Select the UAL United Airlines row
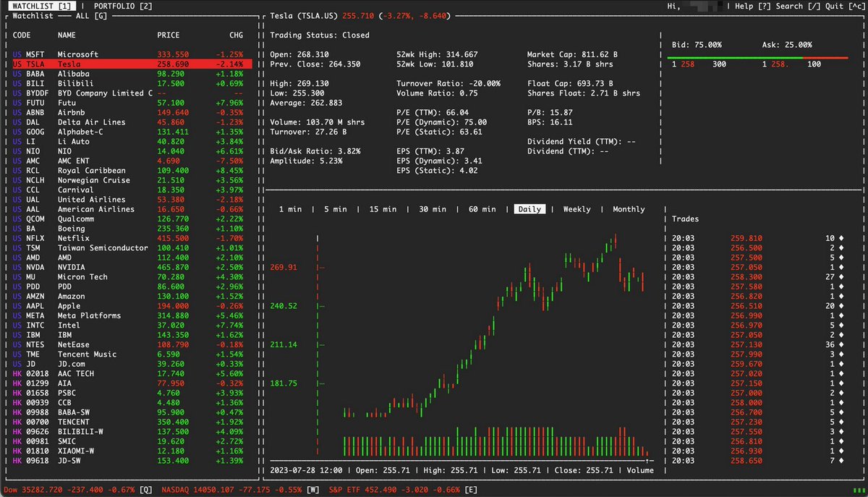 coord(132,200)
